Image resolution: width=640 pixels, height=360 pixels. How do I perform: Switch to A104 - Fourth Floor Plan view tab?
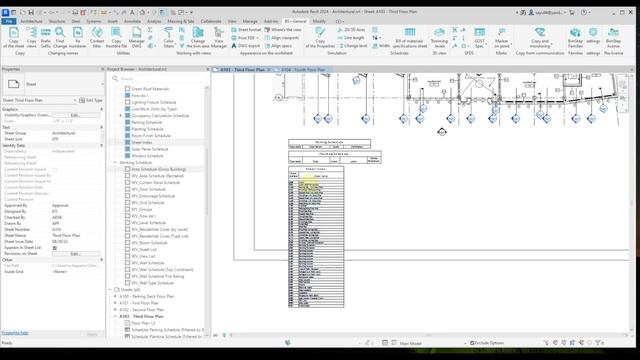point(303,70)
